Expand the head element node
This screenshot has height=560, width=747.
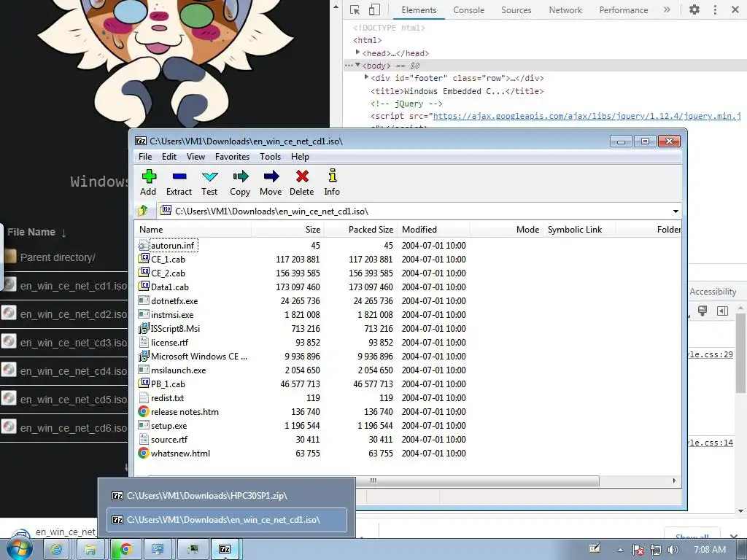[357, 52]
